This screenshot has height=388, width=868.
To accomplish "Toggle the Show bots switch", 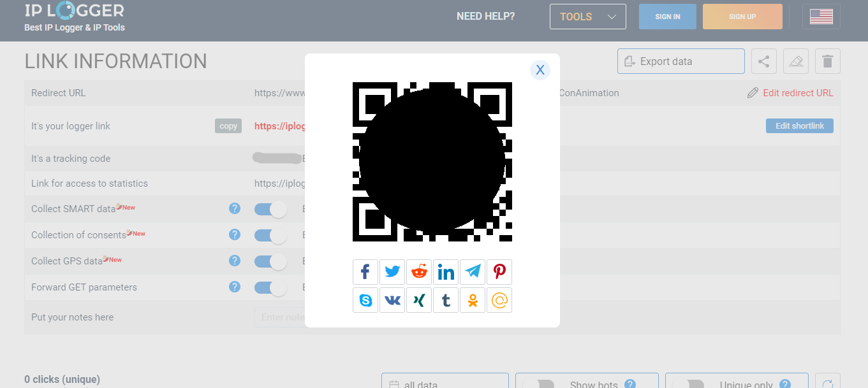I will (538, 384).
